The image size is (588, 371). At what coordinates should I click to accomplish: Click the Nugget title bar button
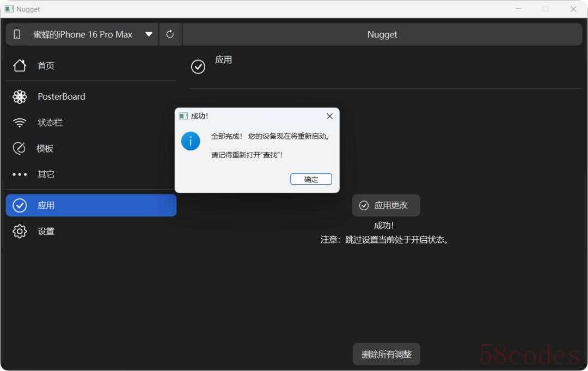[382, 34]
